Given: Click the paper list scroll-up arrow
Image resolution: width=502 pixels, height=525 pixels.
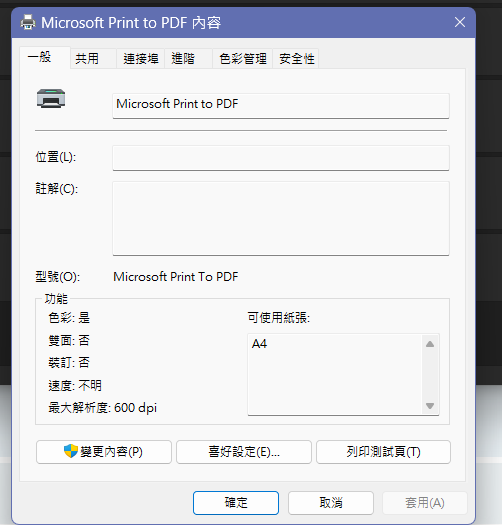Looking at the screenshot, I should [430, 344].
